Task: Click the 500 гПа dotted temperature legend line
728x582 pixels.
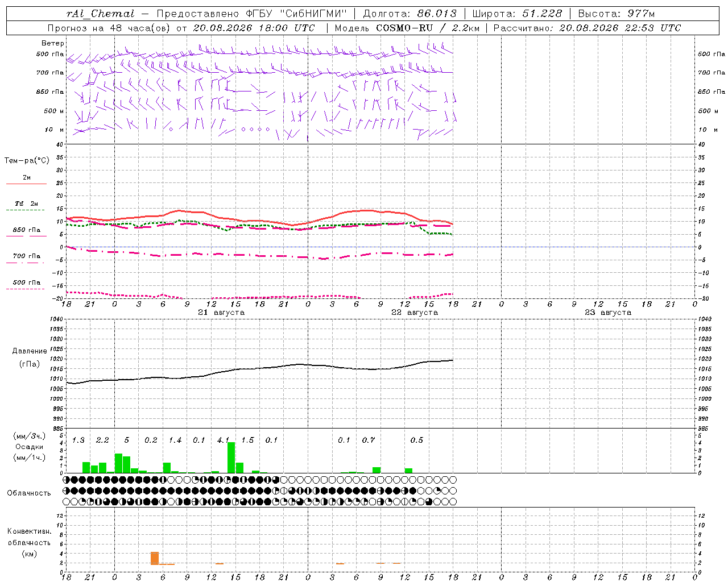Action: [25, 289]
